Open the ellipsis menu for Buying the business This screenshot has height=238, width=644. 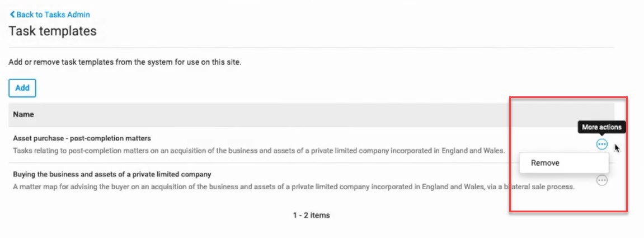601,180
